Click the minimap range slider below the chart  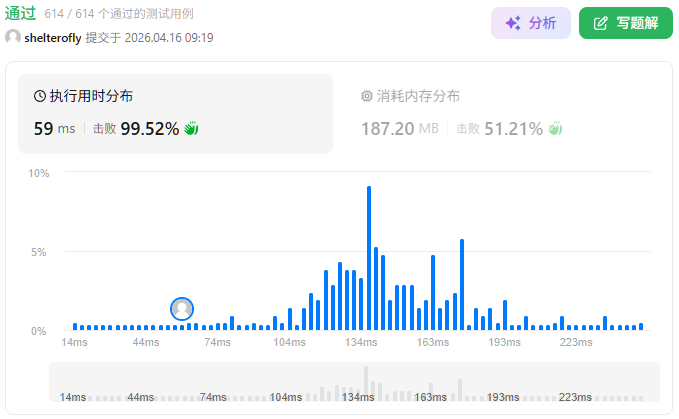point(354,383)
